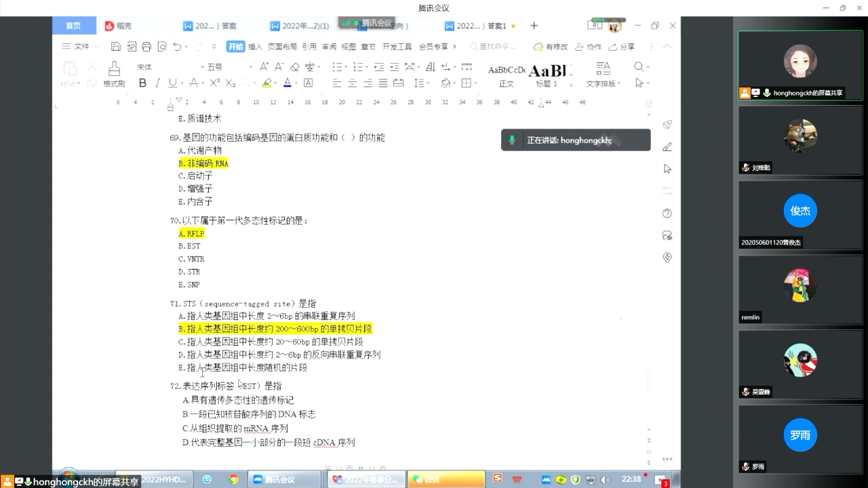
Task: Open the font color dropdown arrow
Action: tap(296, 83)
